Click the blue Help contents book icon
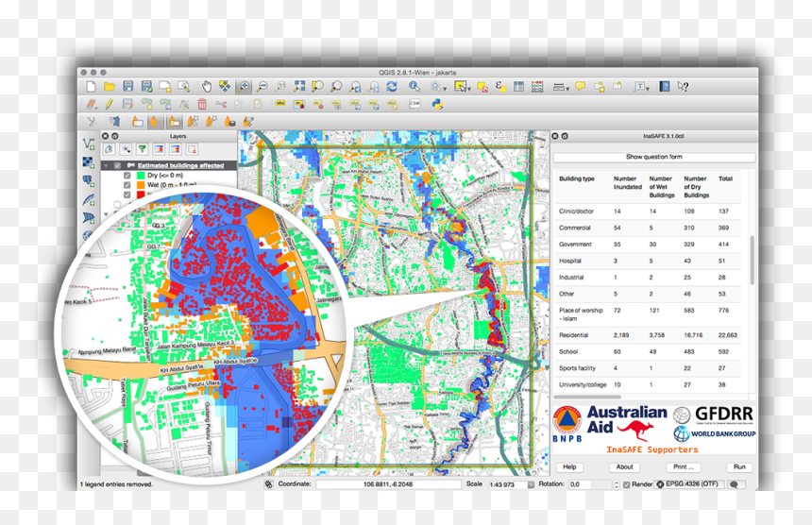The width and height of the screenshot is (812, 525). [x=665, y=87]
